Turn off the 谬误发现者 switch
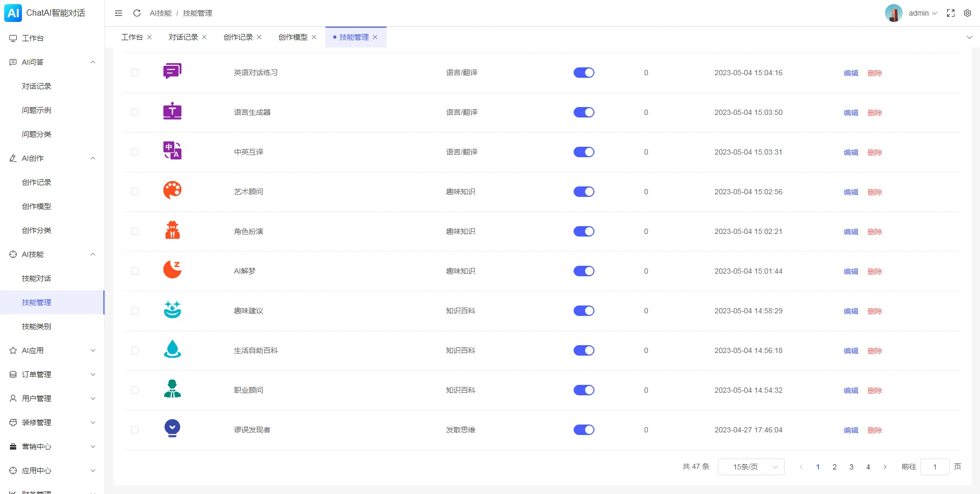This screenshot has height=494, width=980. click(x=584, y=430)
